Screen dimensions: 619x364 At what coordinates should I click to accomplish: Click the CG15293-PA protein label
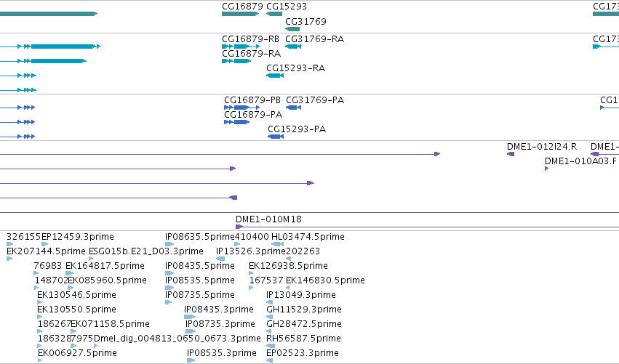[297, 129]
